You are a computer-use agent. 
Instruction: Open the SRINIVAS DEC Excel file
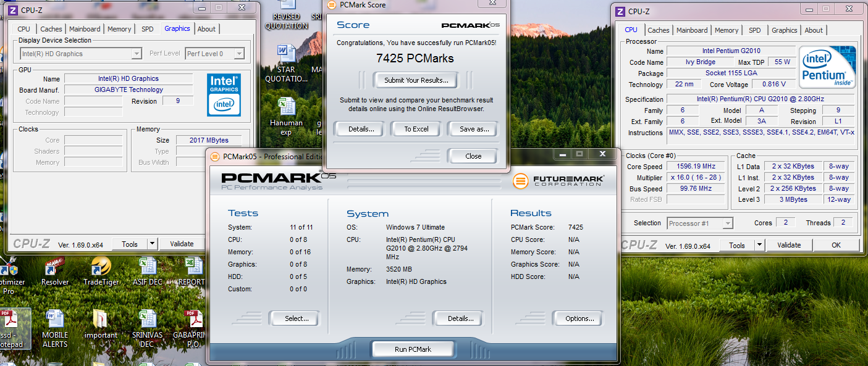click(147, 328)
